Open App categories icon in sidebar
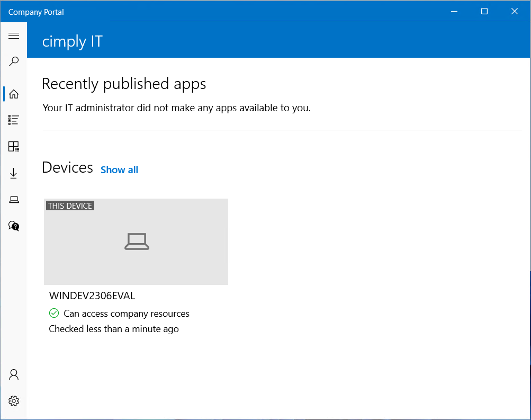 click(14, 146)
